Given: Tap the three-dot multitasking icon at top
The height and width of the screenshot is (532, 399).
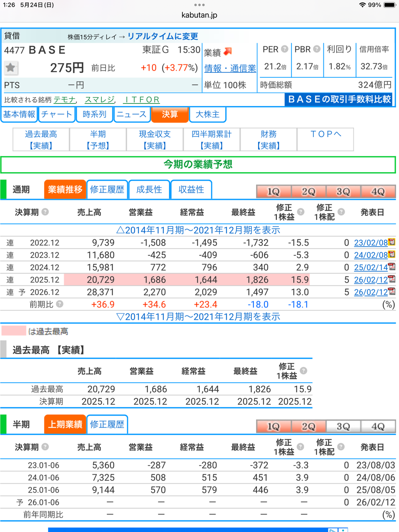Looking at the screenshot, I should (199, 5).
